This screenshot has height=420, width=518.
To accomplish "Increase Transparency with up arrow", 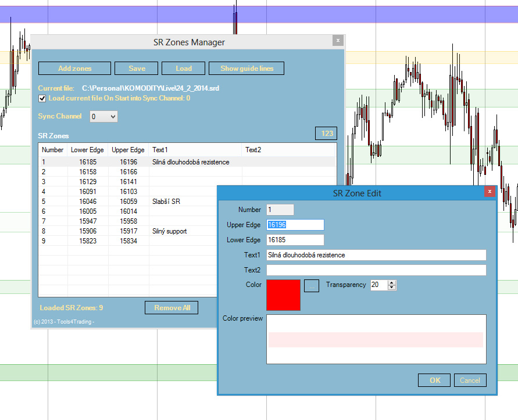I will (392, 283).
